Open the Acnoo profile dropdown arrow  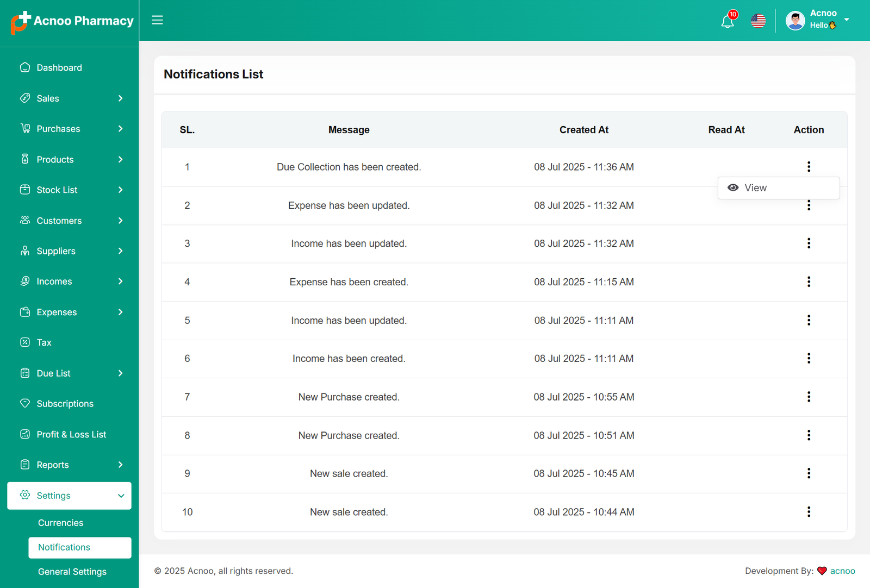(847, 20)
